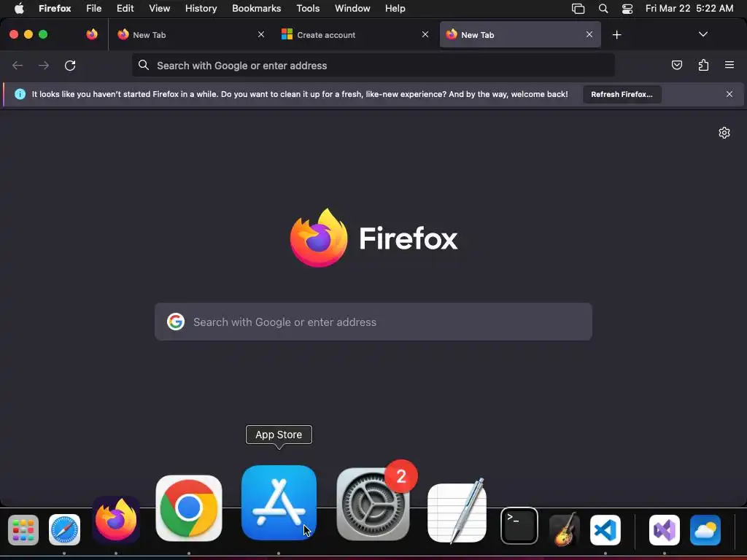Image resolution: width=747 pixels, height=560 pixels.
Task: Focus the address bar search field
Action: pyautogui.click(x=373, y=65)
